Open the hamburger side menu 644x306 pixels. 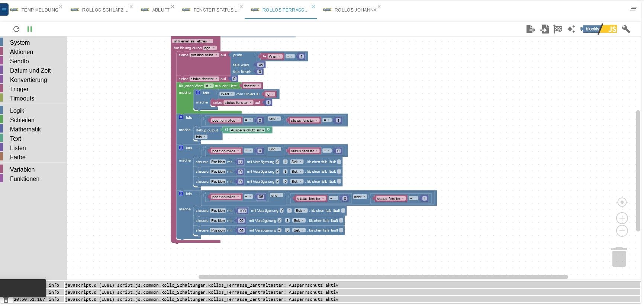click(4, 10)
